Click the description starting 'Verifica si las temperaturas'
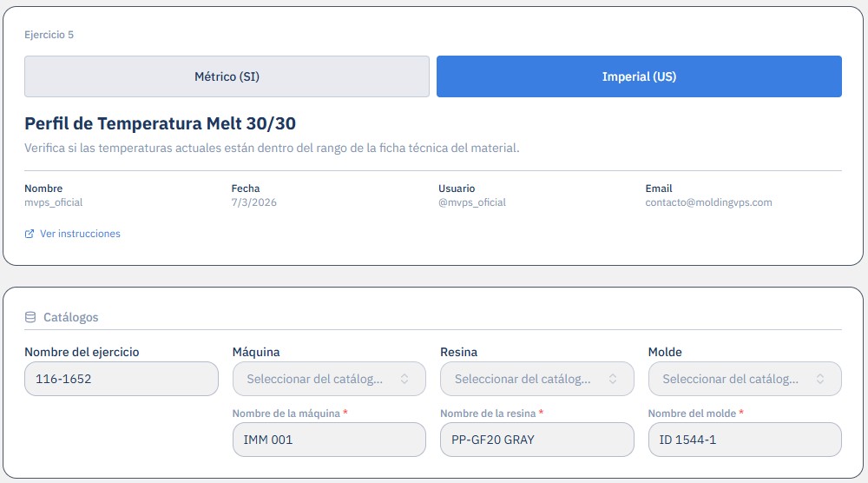868x483 pixels. point(272,148)
